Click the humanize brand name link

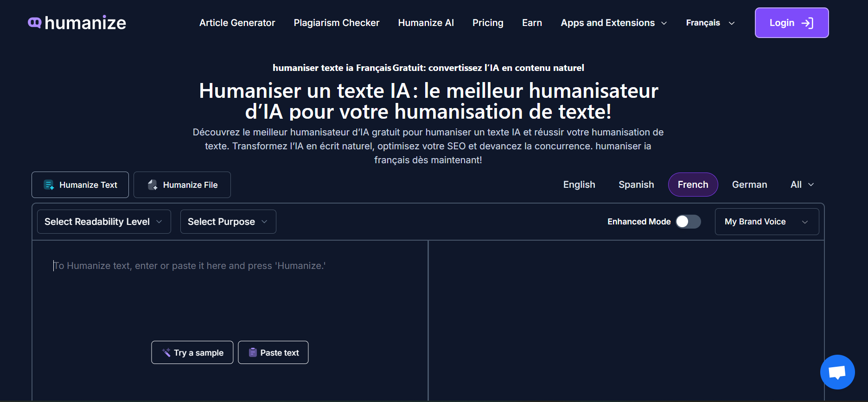pos(85,23)
